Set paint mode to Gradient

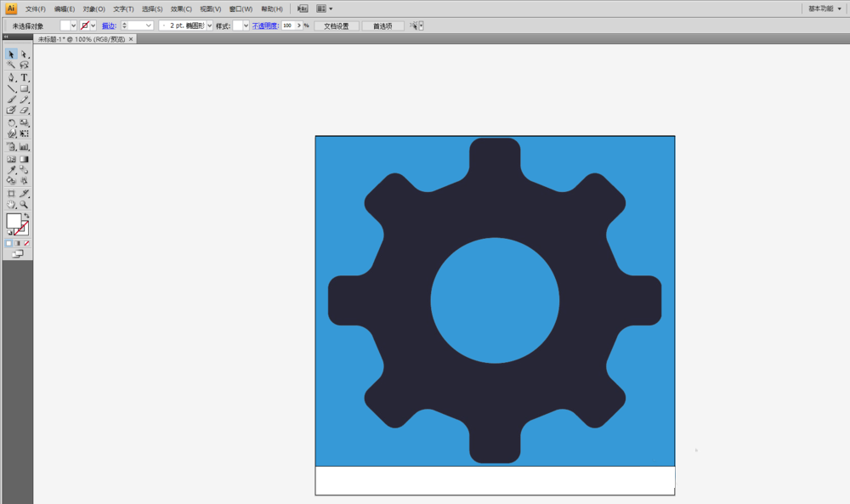click(17, 243)
